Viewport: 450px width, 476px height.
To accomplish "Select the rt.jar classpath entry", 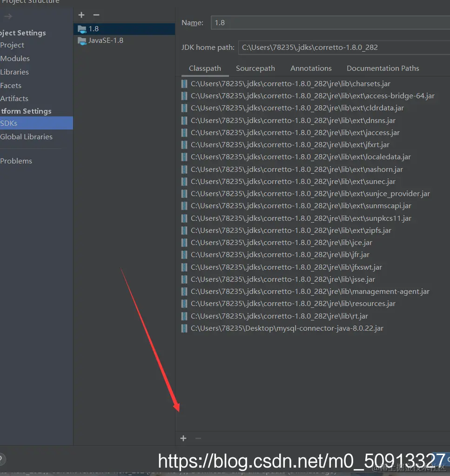I will tap(279, 316).
